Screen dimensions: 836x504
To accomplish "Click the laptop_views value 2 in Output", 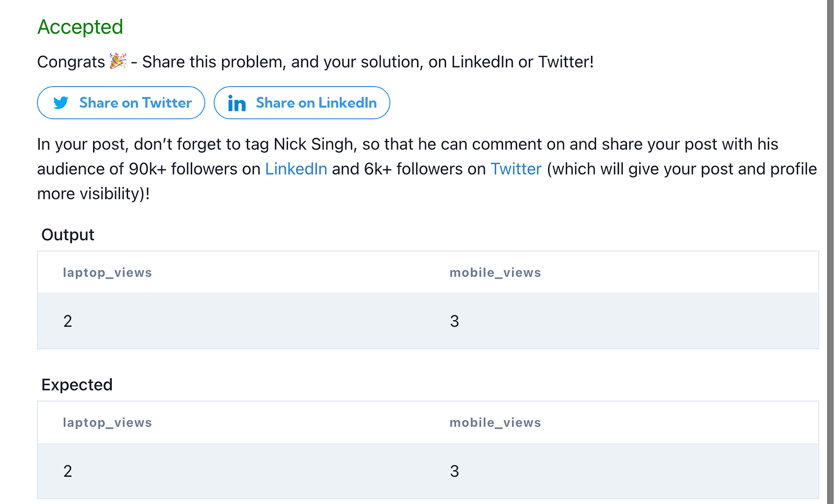I will pos(68,321).
